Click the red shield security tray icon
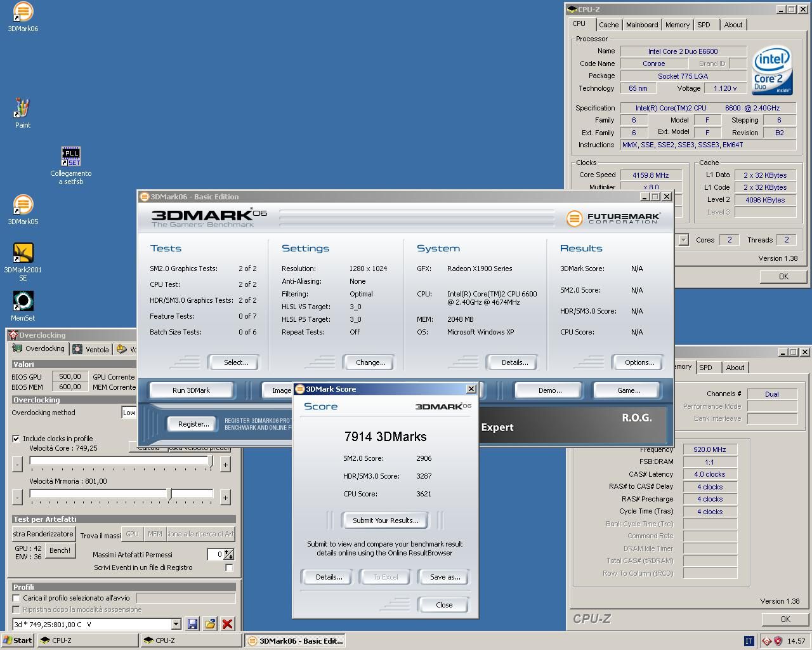 pyautogui.click(x=778, y=640)
